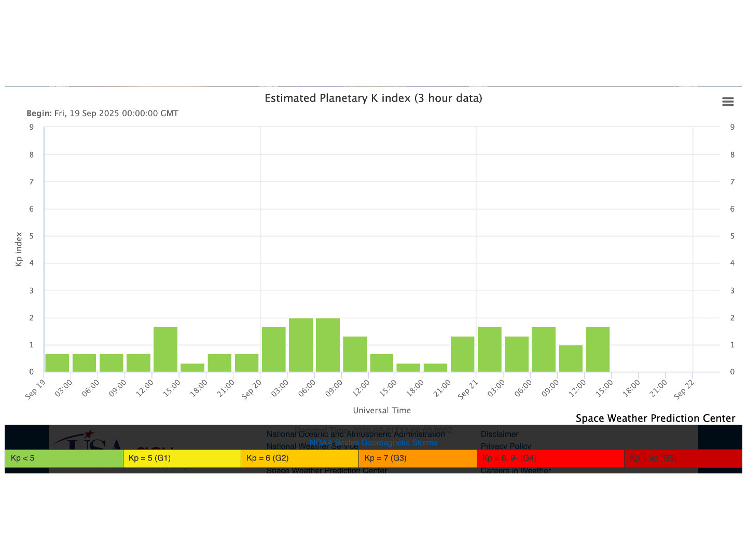Open the Privacy Policy footer link

[x=505, y=446]
